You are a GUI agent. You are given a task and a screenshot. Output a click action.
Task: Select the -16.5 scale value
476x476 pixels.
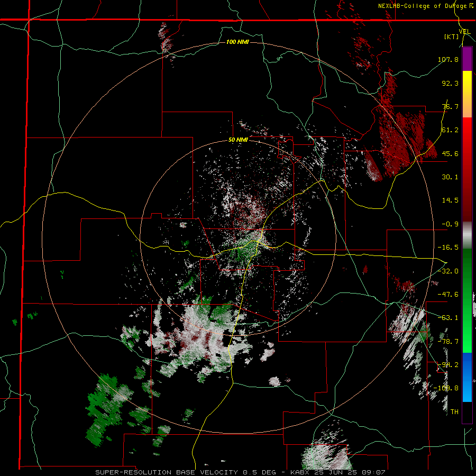[448, 248]
